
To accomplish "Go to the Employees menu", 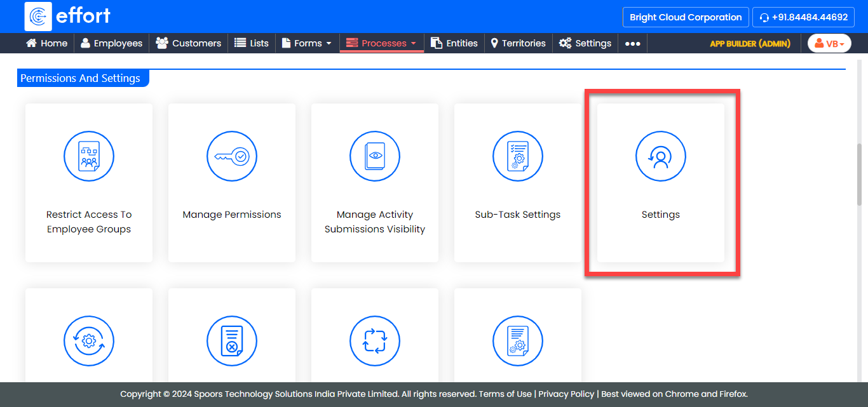I will pyautogui.click(x=111, y=43).
